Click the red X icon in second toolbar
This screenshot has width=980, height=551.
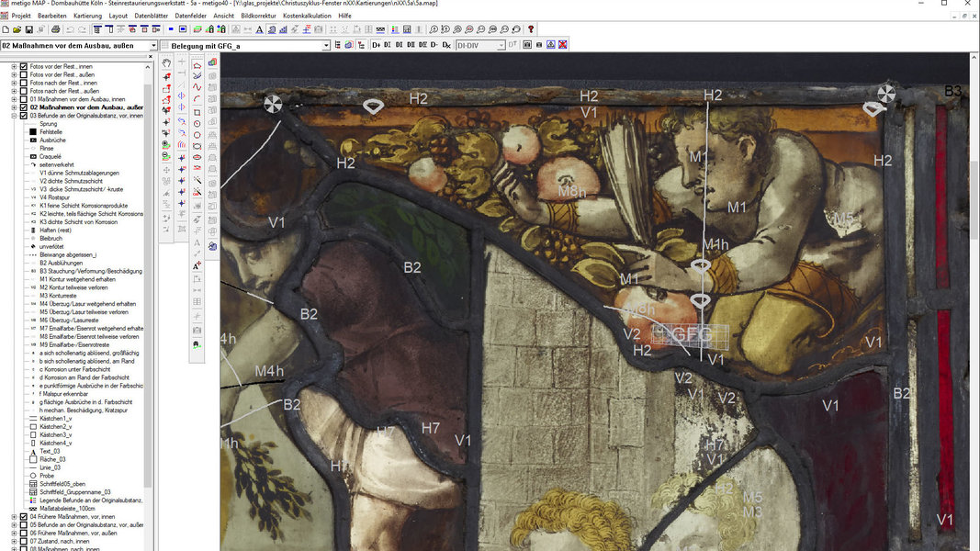click(562, 45)
